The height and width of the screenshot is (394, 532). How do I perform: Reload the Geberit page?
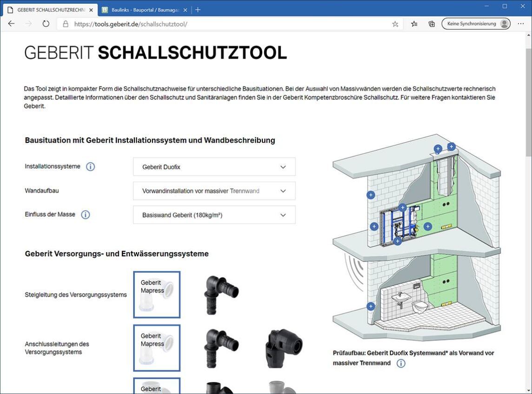tap(46, 24)
